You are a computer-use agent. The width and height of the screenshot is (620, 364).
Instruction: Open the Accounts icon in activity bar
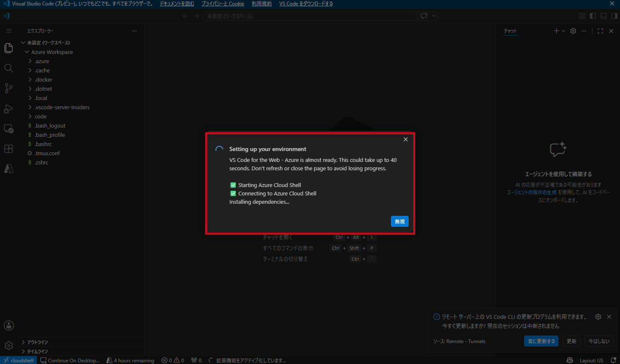pos(8,326)
